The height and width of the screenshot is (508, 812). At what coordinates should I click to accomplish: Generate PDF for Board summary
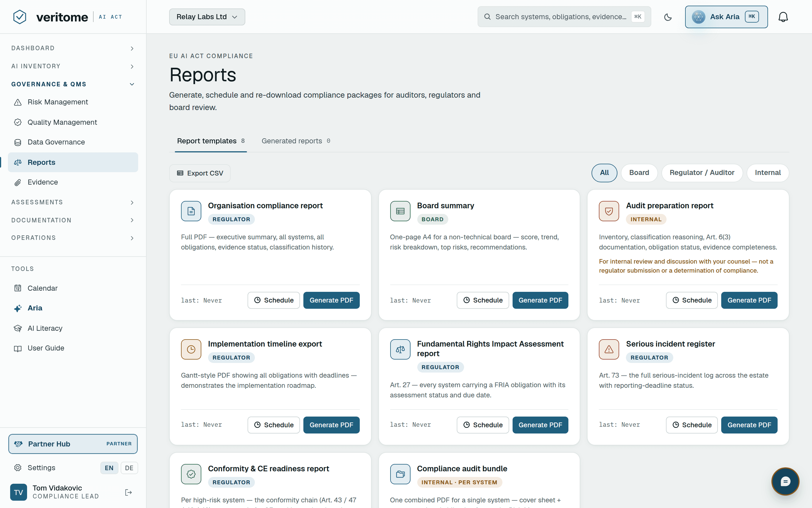point(540,300)
